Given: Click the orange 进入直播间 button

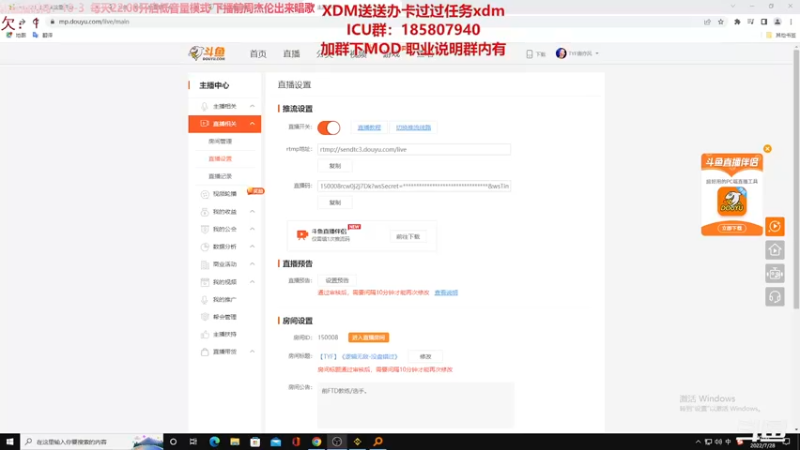Looking at the screenshot, I should [x=368, y=338].
